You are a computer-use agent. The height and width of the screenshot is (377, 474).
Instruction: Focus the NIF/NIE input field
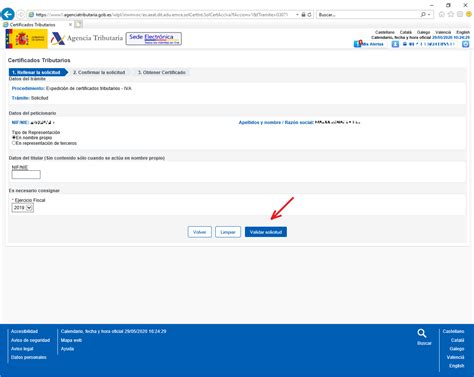[26, 174]
